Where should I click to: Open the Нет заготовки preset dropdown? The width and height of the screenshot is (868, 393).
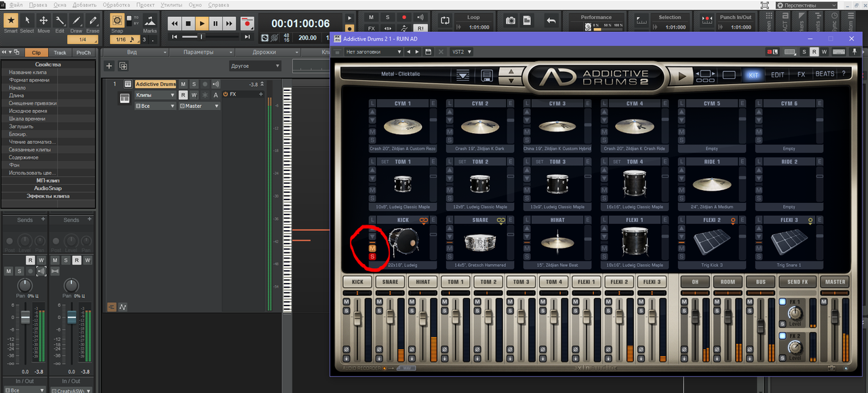tap(374, 52)
